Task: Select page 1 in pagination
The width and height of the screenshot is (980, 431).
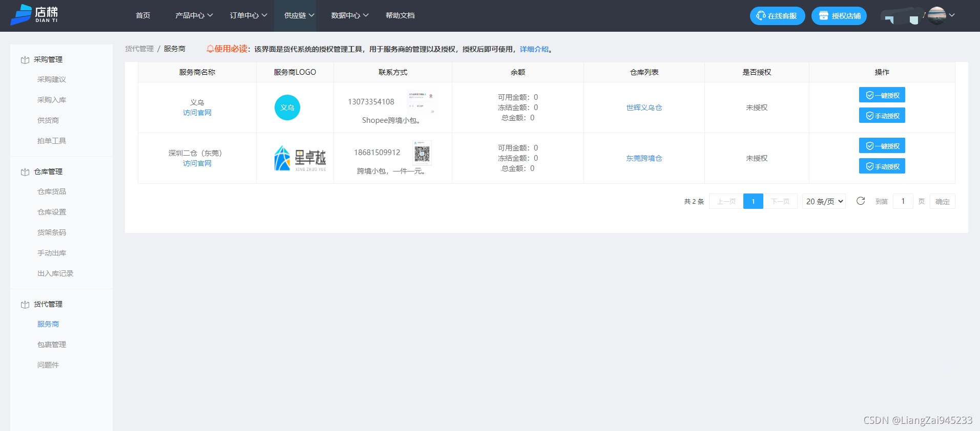Action: [x=753, y=201]
